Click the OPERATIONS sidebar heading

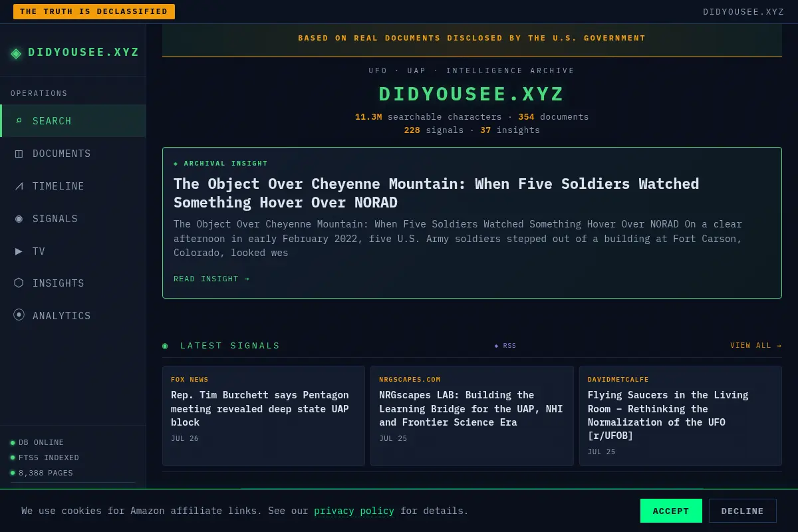tap(39, 94)
